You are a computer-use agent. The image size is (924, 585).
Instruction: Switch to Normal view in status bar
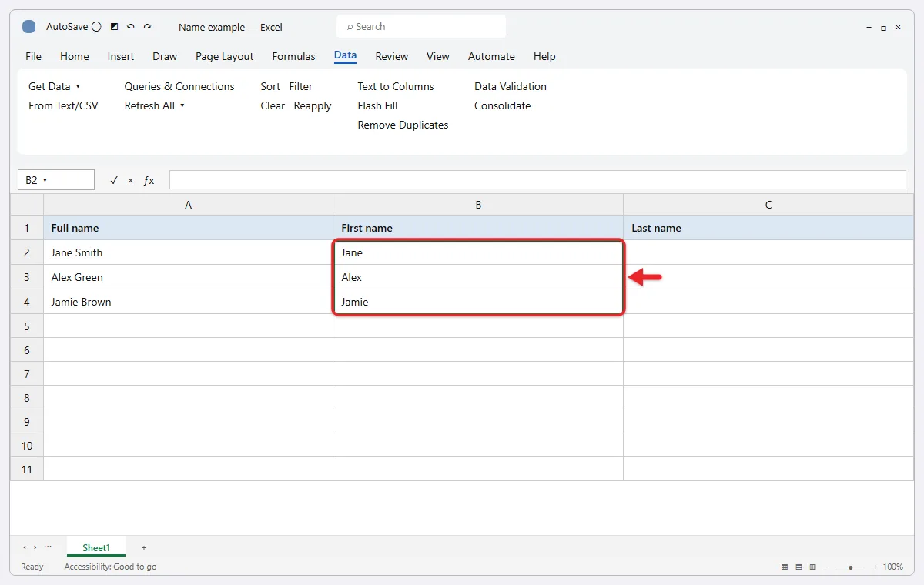click(x=785, y=567)
